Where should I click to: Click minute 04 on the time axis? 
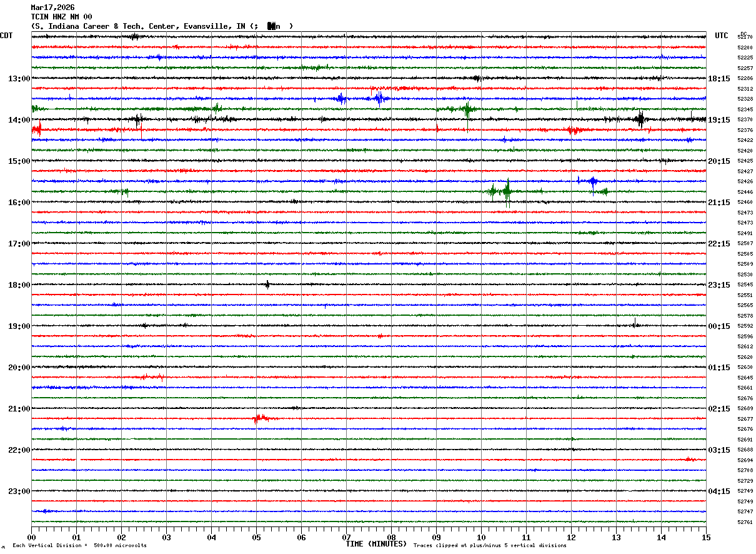tap(211, 538)
